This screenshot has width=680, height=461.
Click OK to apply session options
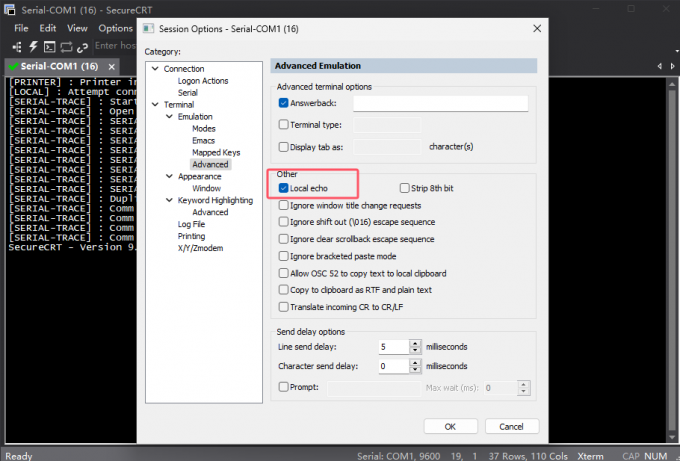[x=450, y=427]
